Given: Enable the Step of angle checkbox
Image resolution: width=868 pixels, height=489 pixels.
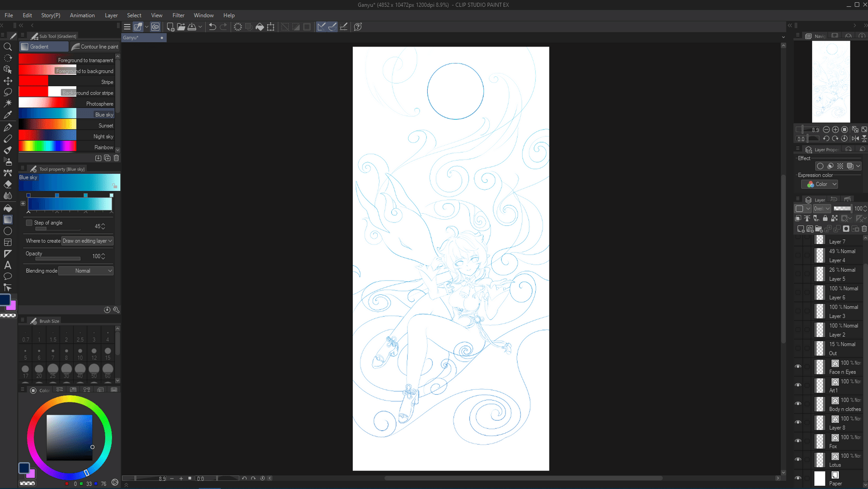Looking at the screenshot, I should 29,223.
